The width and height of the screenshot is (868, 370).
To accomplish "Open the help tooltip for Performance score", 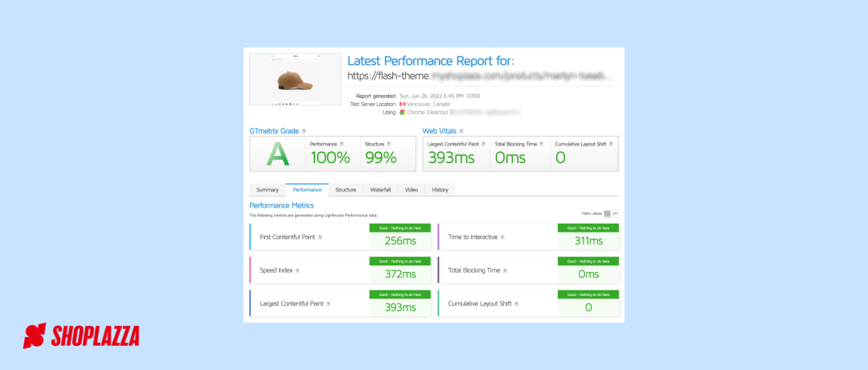I will (342, 144).
